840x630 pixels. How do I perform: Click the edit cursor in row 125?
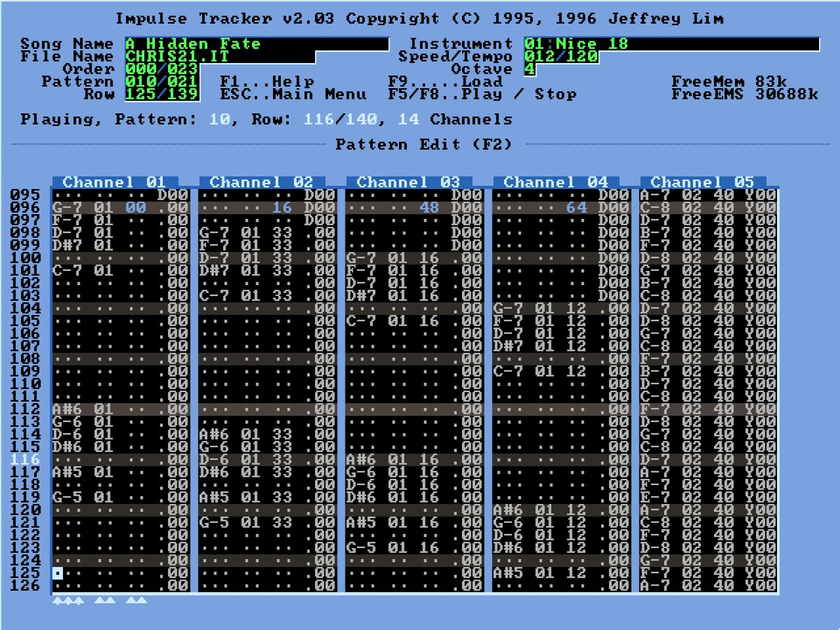[57, 573]
